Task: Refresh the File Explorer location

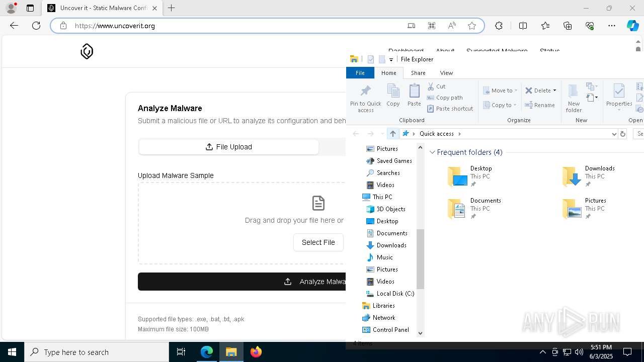Action: point(623,134)
